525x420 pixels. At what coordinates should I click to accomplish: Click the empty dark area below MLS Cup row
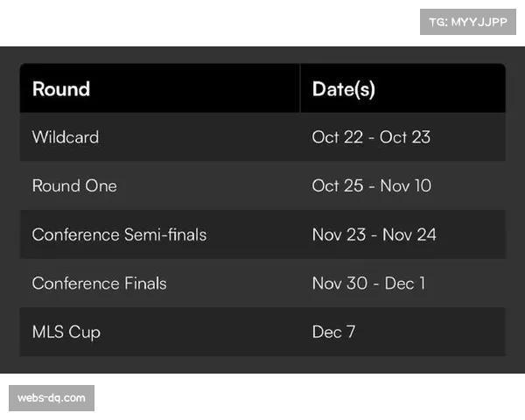coord(262,367)
